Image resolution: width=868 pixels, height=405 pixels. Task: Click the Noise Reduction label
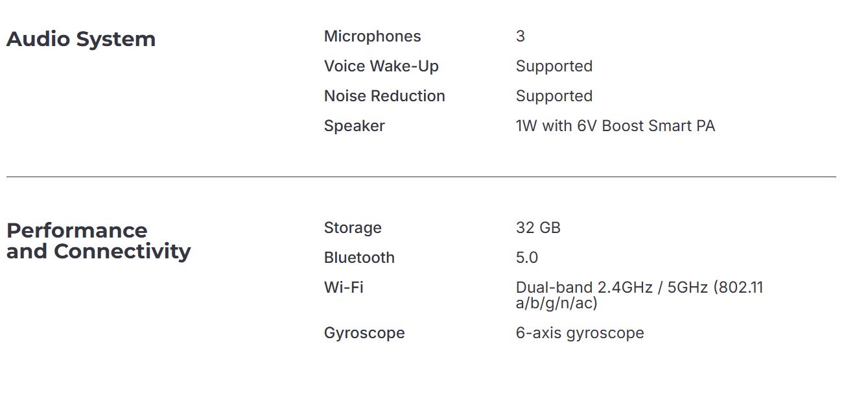click(x=384, y=96)
